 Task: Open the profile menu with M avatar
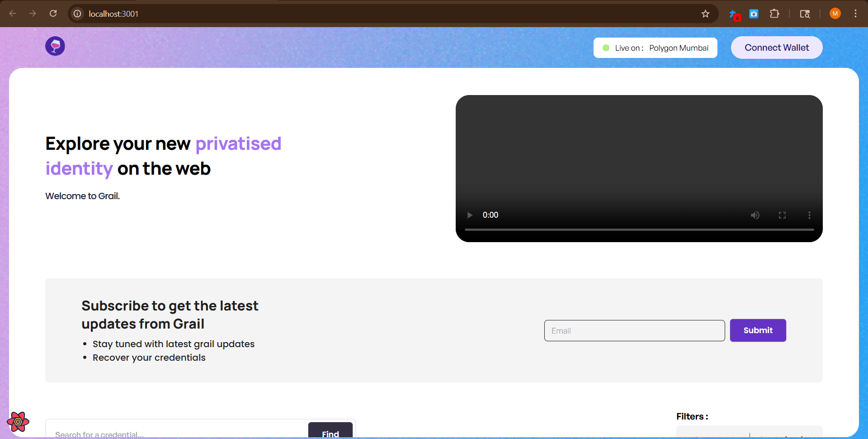click(x=835, y=14)
